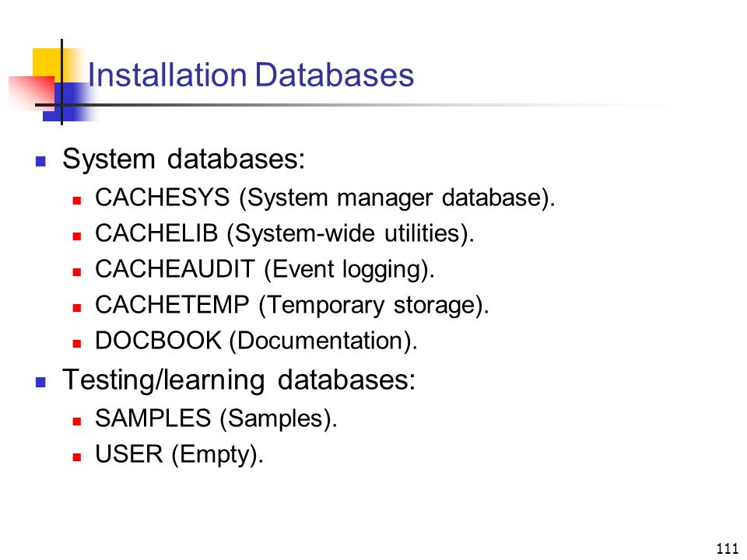Screen dimensions: 747x560
Task: Select the System databases heading text
Action: pyautogui.click(x=184, y=159)
